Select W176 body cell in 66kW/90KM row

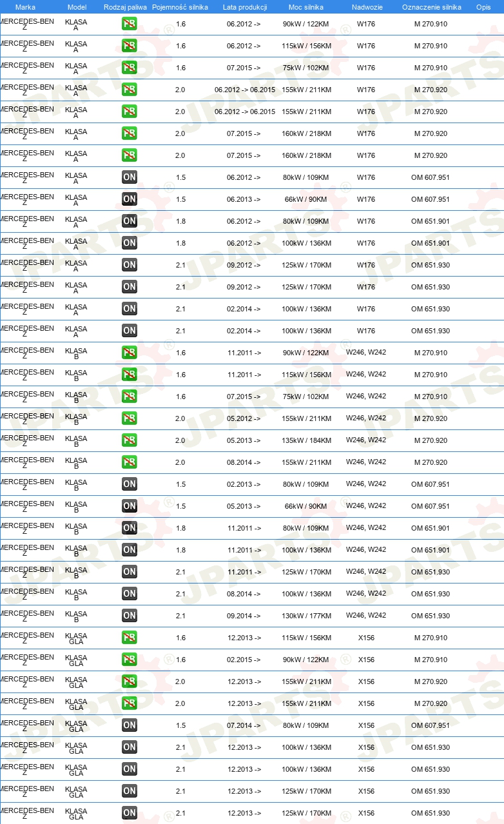[366, 199]
